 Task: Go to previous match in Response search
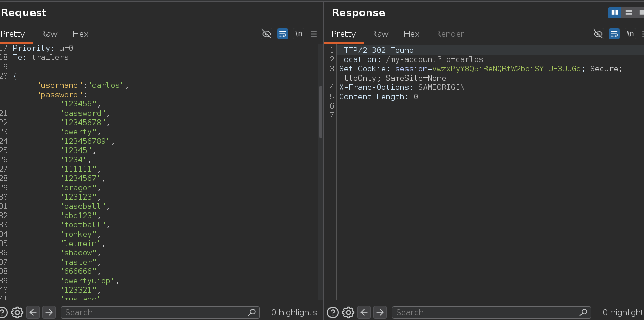[x=364, y=312]
